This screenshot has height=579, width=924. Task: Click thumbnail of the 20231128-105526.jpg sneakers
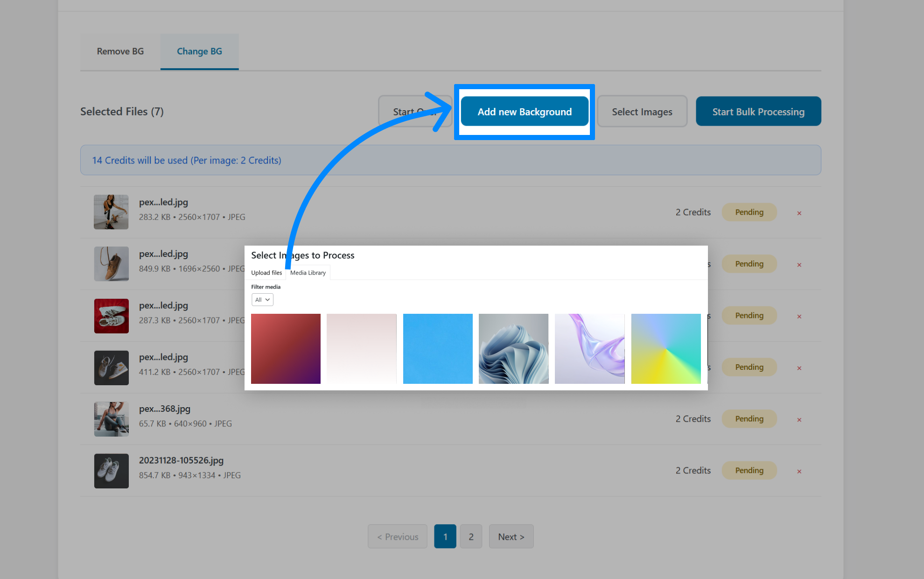pyautogui.click(x=111, y=471)
